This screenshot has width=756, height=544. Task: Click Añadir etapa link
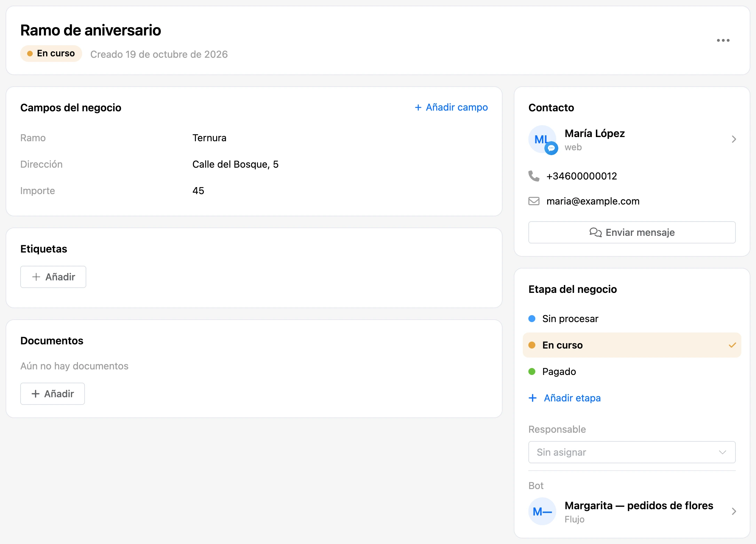pos(565,398)
